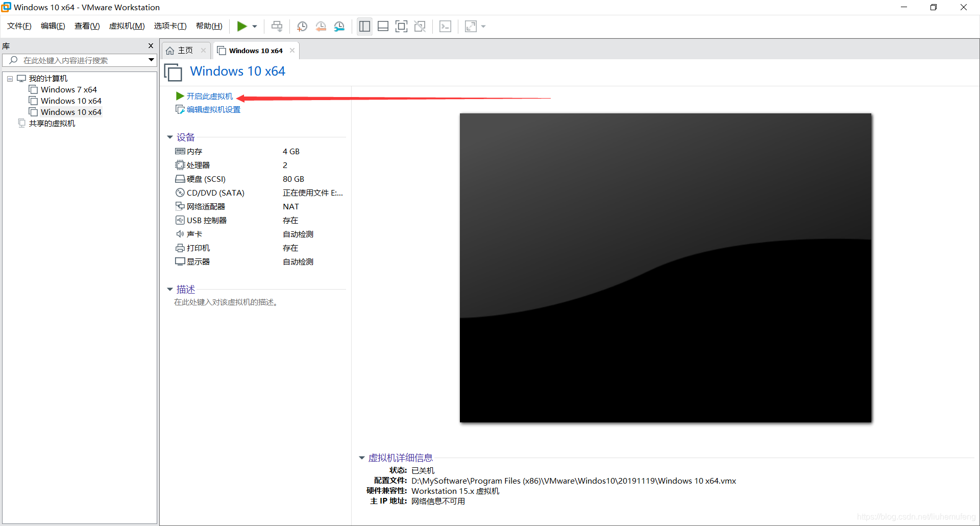The width and height of the screenshot is (980, 526).
Task: Collapse the 虚拟机详细信息 section
Action: pos(362,458)
